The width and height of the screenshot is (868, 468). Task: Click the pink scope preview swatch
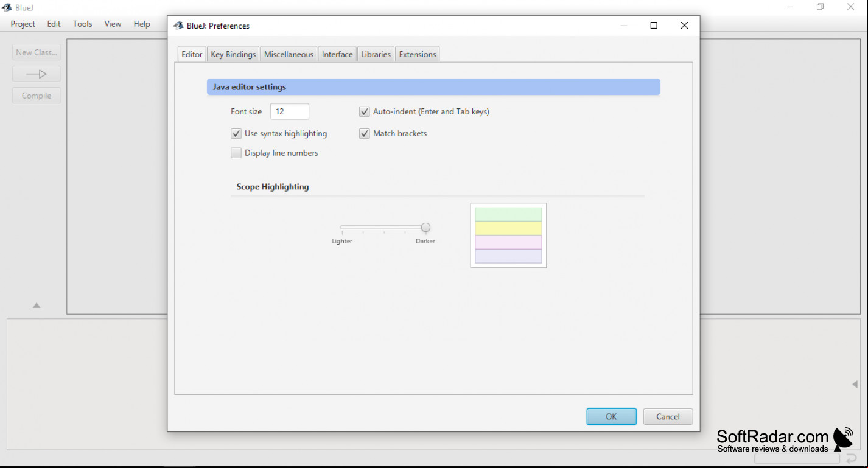click(508, 242)
